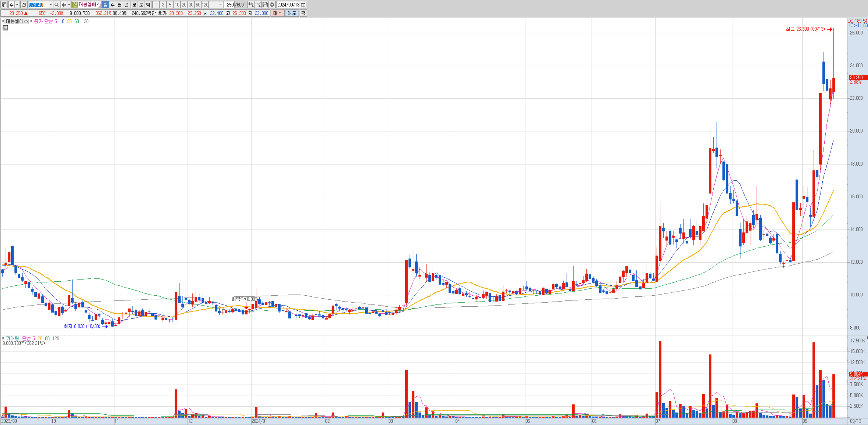Click the data grid icon under chart legend
Image resolution: width=868 pixels, height=425 pixels.
pos(5,28)
